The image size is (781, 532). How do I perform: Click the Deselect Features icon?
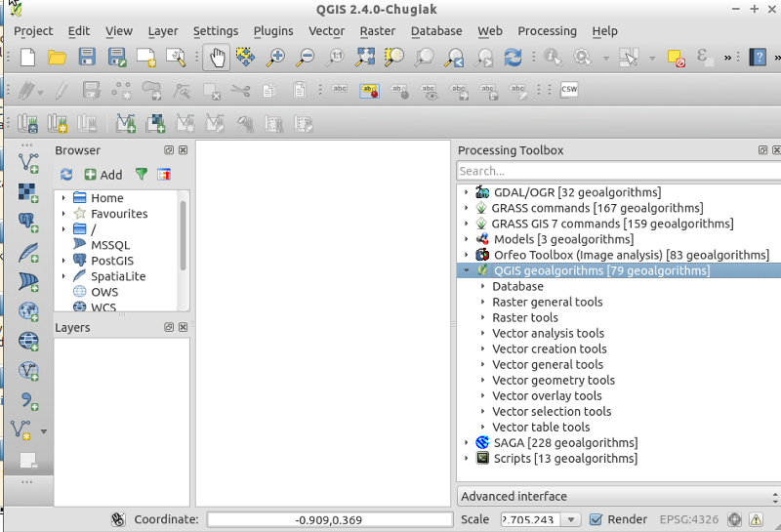pyautogui.click(x=677, y=58)
